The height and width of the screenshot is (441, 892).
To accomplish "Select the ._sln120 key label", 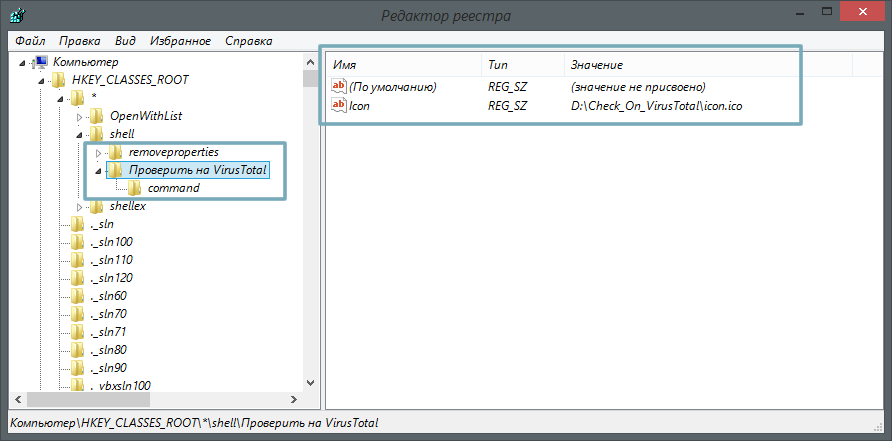I will pos(112,278).
